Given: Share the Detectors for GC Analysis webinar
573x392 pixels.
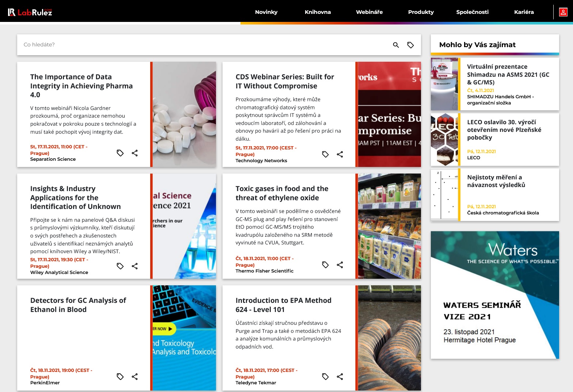Looking at the screenshot, I should (134, 376).
